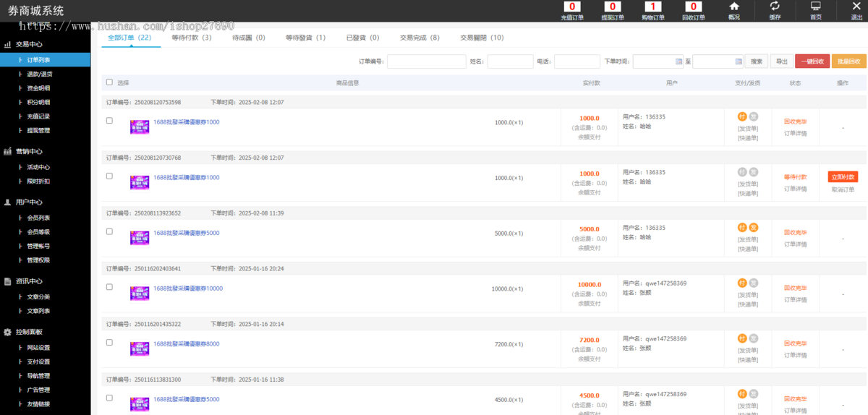
Task: Check the box for order 250116202403641
Action: click(x=109, y=287)
